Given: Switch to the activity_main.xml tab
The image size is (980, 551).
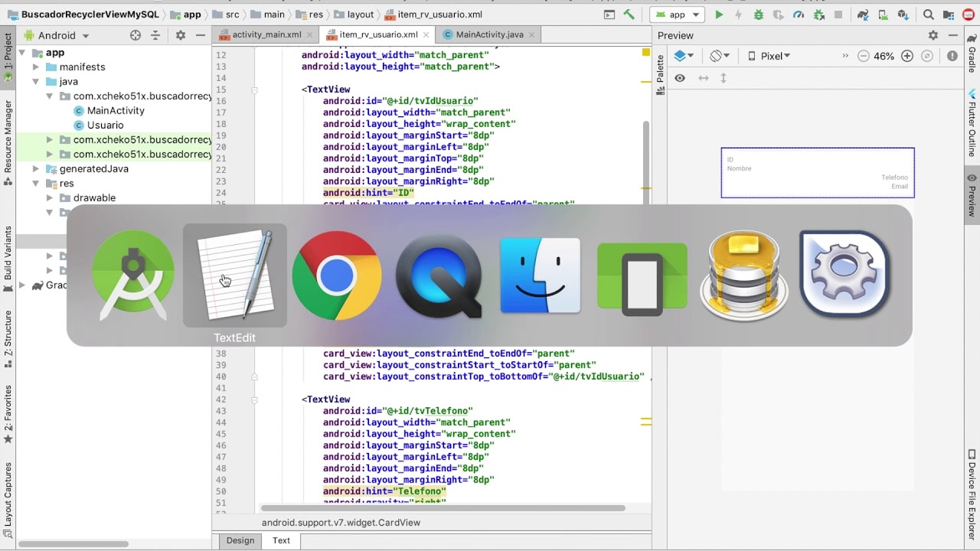Looking at the screenshot, I should [266, 34].
